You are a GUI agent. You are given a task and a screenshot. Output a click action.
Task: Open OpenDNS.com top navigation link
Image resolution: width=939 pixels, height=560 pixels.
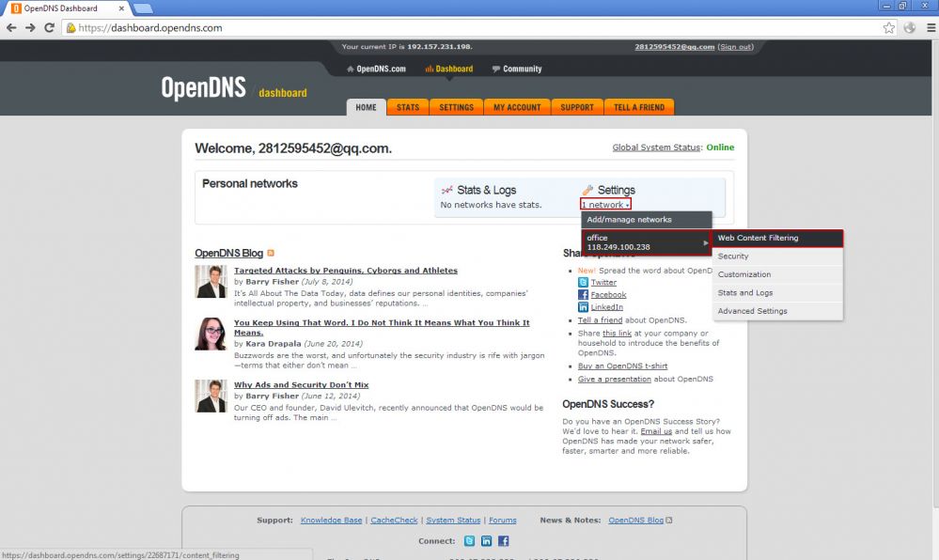(376, 69)
